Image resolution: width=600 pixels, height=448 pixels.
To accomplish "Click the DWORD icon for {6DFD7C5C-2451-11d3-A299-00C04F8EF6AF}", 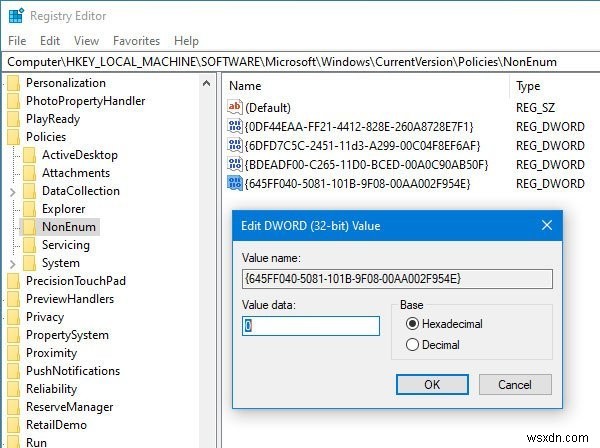I will tap(234, 145).
